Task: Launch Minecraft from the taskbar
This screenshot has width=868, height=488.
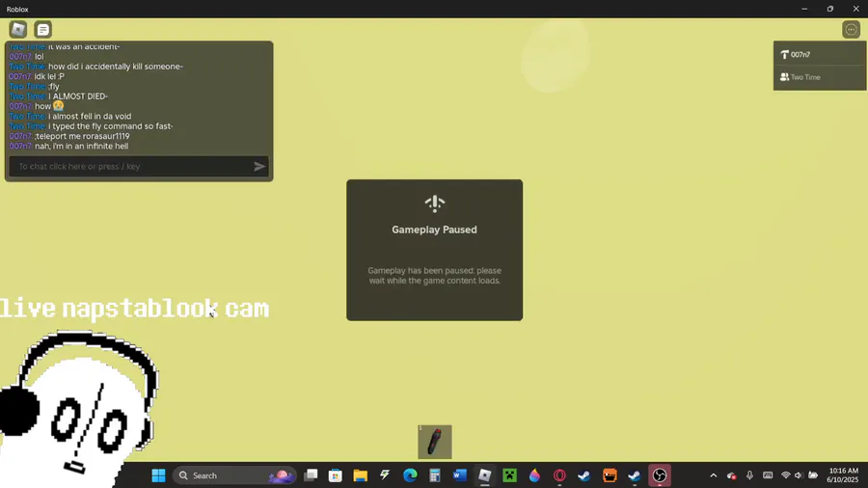Action: 509,475
